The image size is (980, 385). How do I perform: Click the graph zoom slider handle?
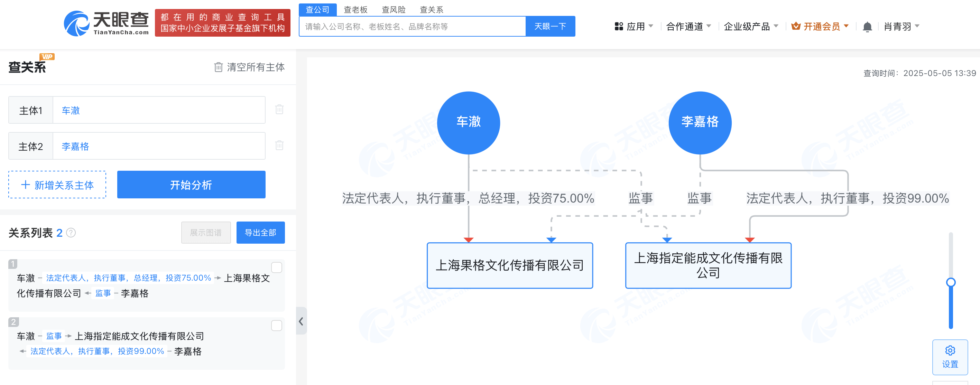(950, 282)
